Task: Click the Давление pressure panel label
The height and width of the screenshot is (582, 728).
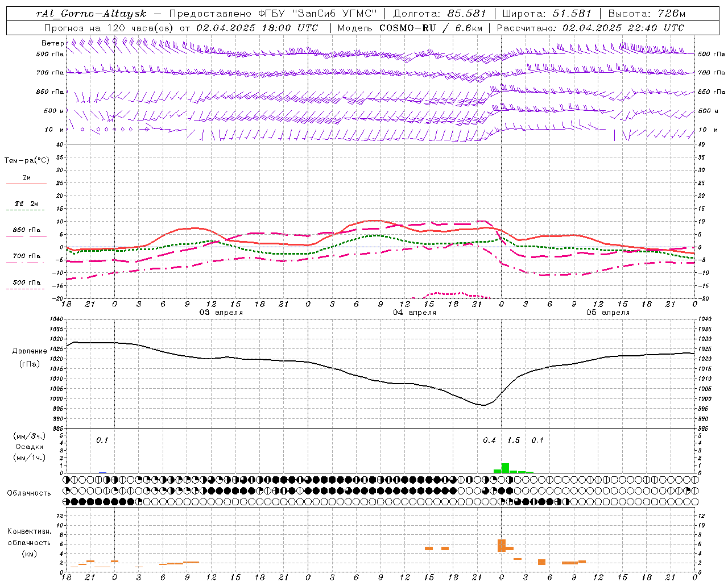Action: [30, 351]
